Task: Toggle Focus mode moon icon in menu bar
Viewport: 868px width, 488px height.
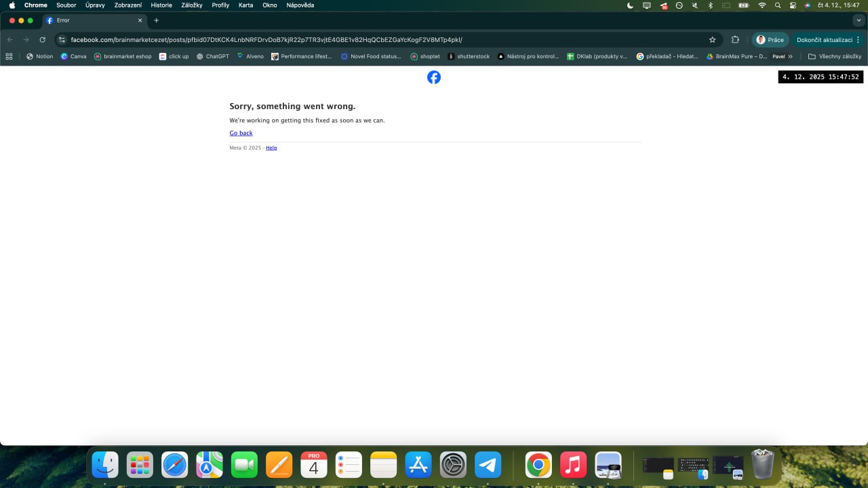Action: click(630, 5)
